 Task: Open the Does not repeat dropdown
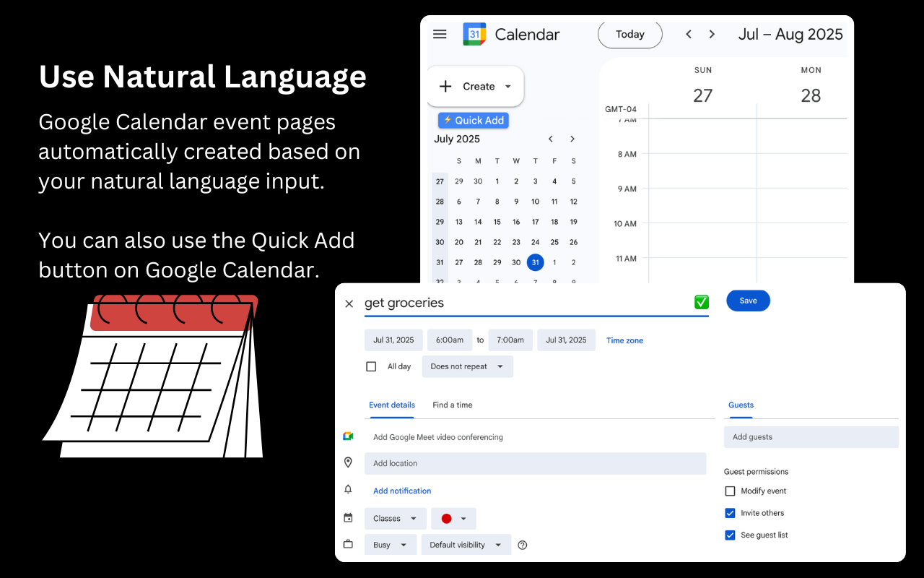pyautogui.click(x=468, y=366)
